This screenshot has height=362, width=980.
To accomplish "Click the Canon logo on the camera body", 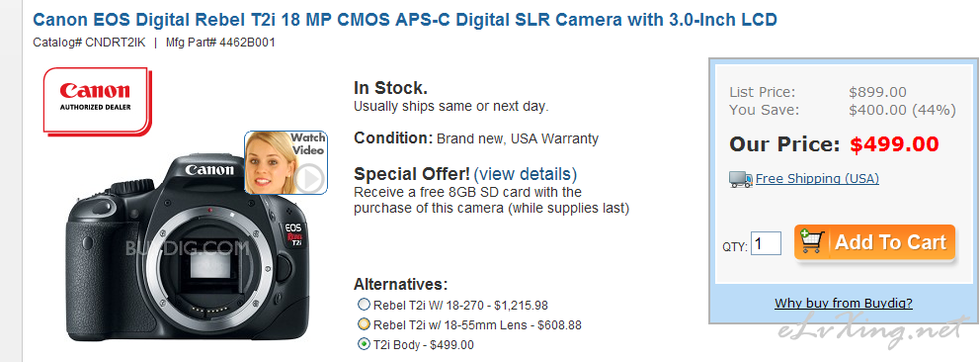I will [x=209, y=169].
